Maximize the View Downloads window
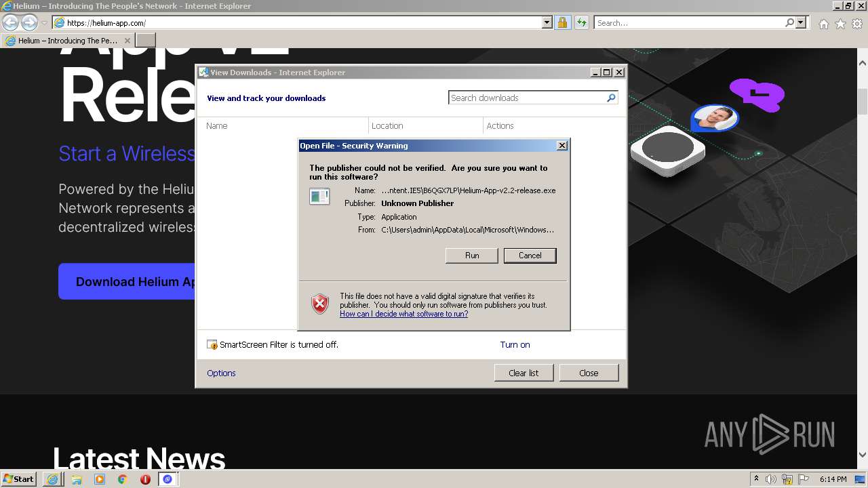Screen dimensions: 868x488 pyautogui.click(x=607, y=73)
